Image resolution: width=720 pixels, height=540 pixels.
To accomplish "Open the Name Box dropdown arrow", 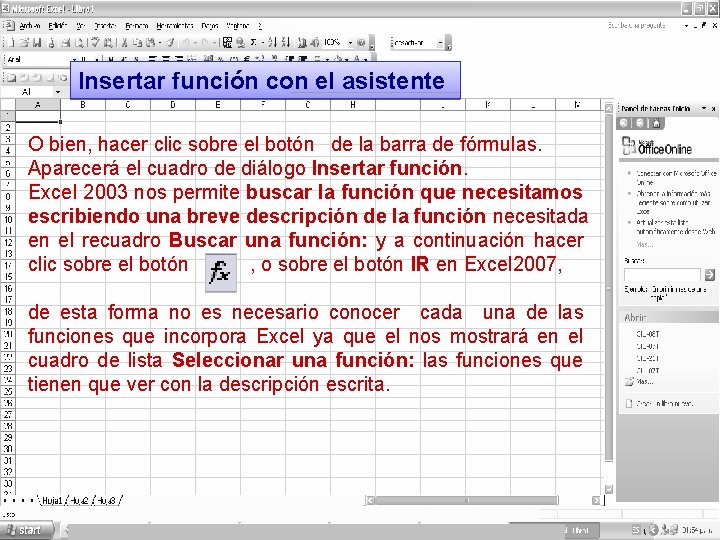I will tap(58, 92).
